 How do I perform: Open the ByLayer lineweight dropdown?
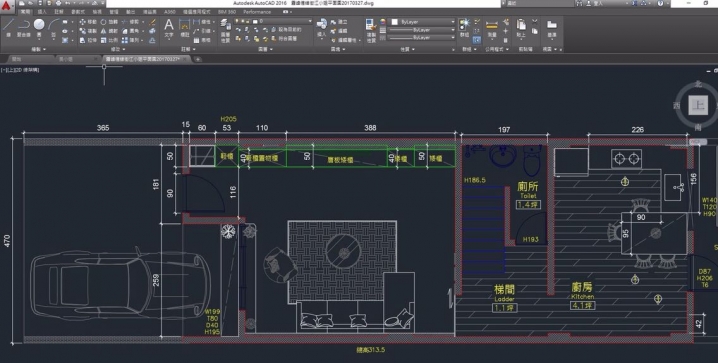pyautogui.click(x=422, y=30)
